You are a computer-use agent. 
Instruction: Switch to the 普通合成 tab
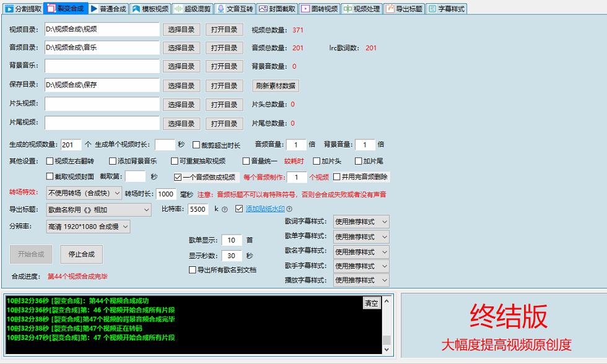(x=108, y=9)
